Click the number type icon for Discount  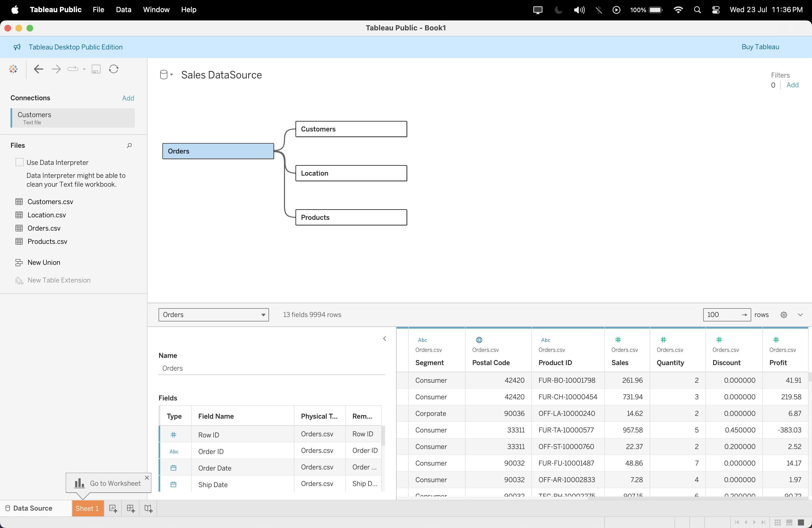click(x=719, y=340)
